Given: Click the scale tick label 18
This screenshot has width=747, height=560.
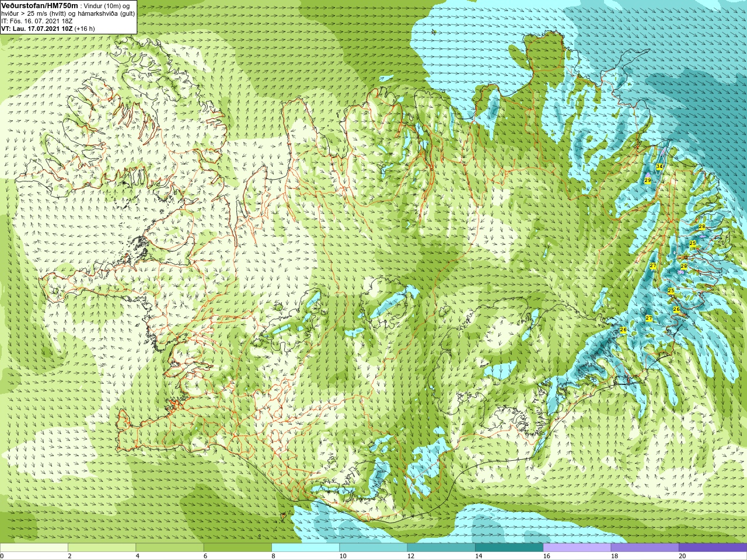Looking at the screenshot, I should [615, 556].
